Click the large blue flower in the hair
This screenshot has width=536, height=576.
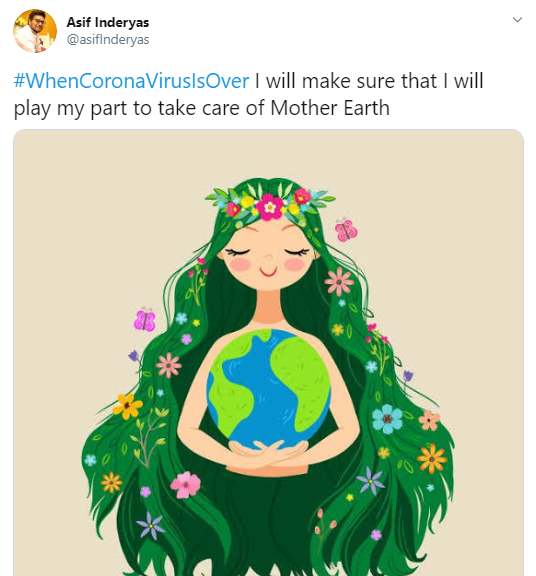pos(387,419)
